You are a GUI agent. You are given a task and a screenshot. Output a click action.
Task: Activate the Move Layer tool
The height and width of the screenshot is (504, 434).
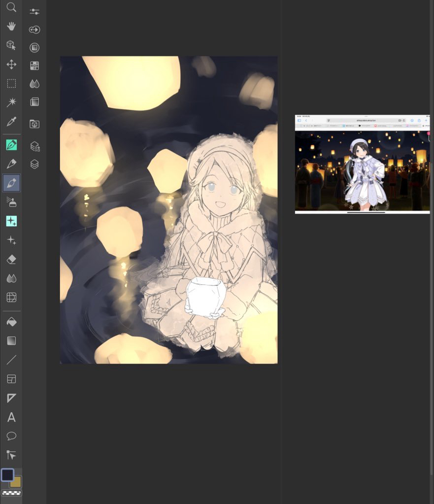pos(11,65)
